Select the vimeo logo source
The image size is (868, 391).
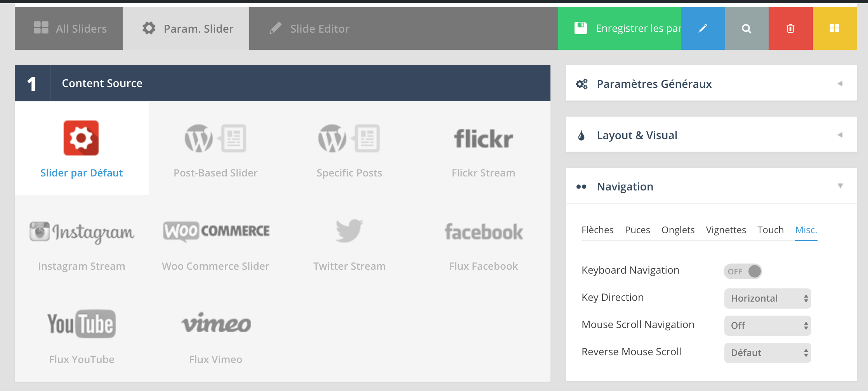(216, 323)
